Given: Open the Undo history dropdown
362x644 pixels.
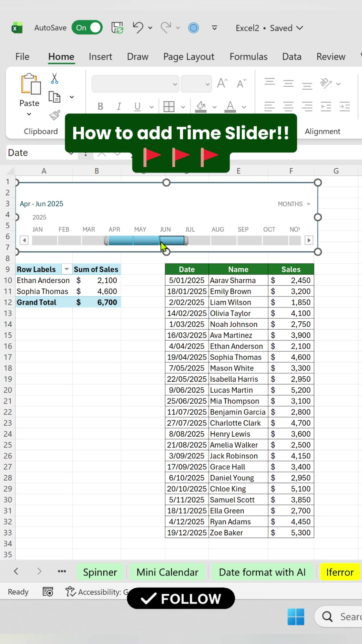Looking at the screenshot, I should click(150, 28).
